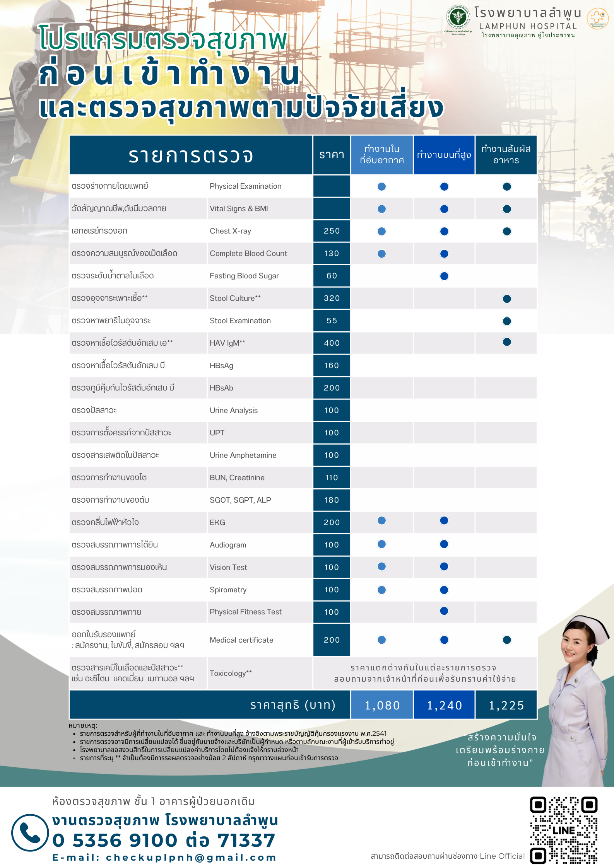
Task: Click the HAV IgM dot in the food column
Action: point(506,342)
